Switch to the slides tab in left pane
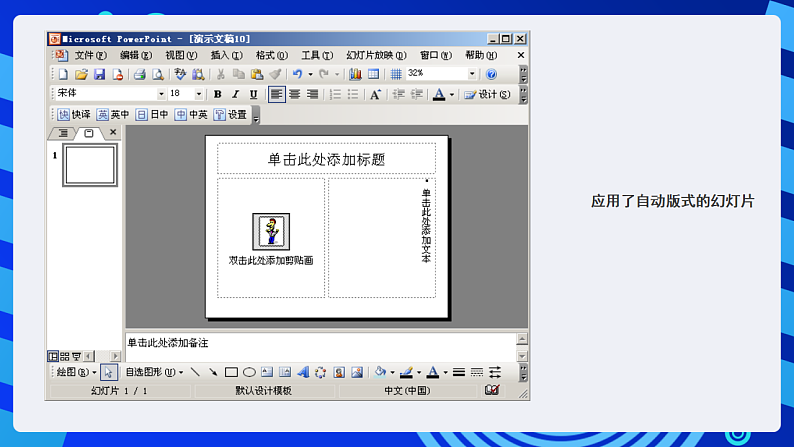The width and height of the screenshot is (794, 447). [x=89, y=133]
